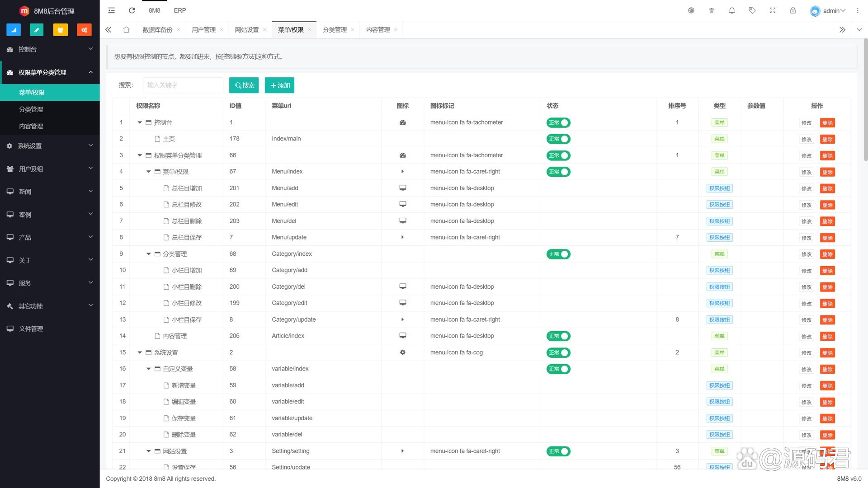868x488 pixels.
Task: Open the globe website icon in the header
Action: click(691, 10)
